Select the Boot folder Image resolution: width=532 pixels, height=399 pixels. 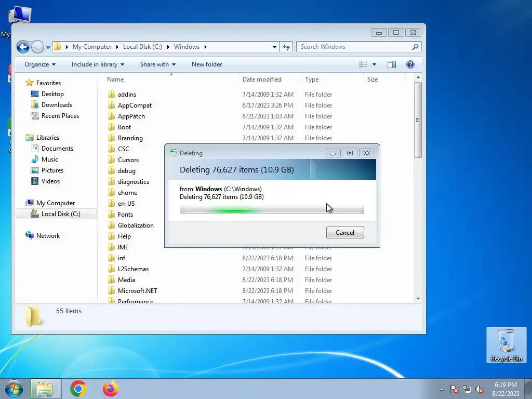pyautogui.click(x=124, y=127)
